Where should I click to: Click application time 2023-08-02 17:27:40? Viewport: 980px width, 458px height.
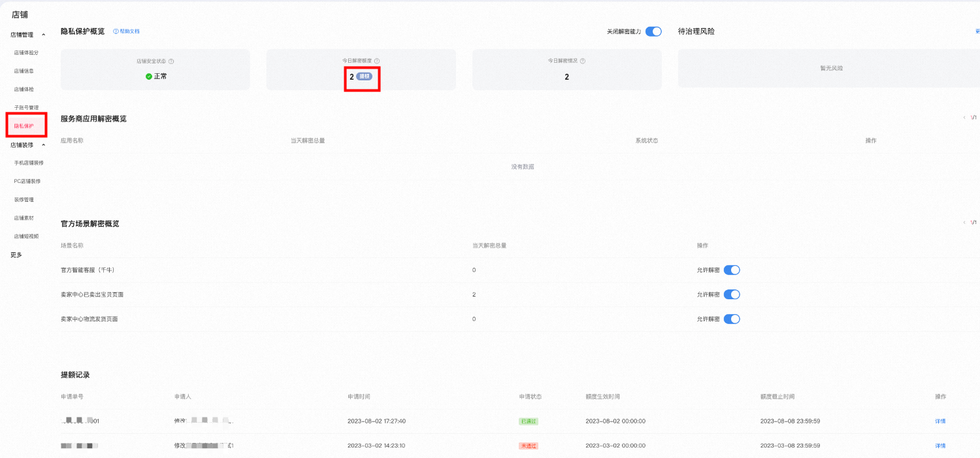376,421
